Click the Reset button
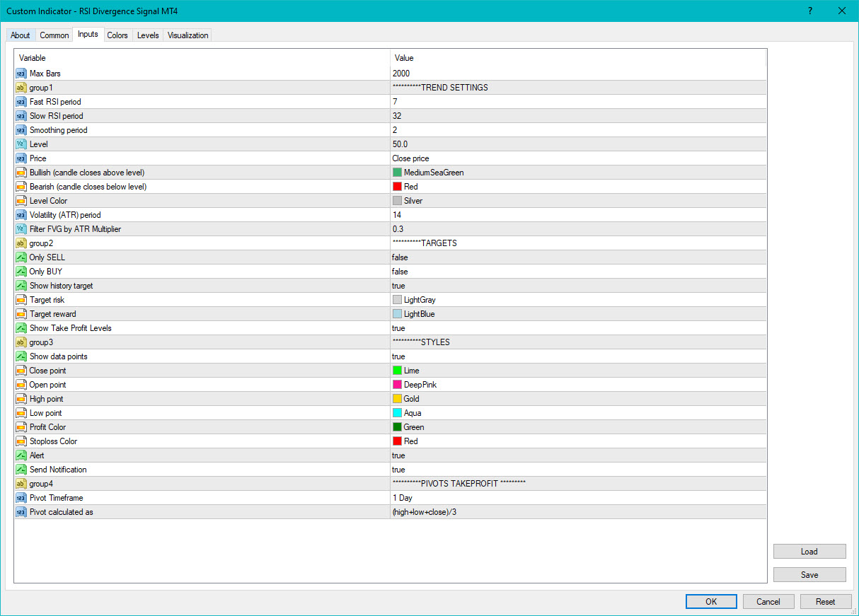859x616 pixels. point(826,602)
